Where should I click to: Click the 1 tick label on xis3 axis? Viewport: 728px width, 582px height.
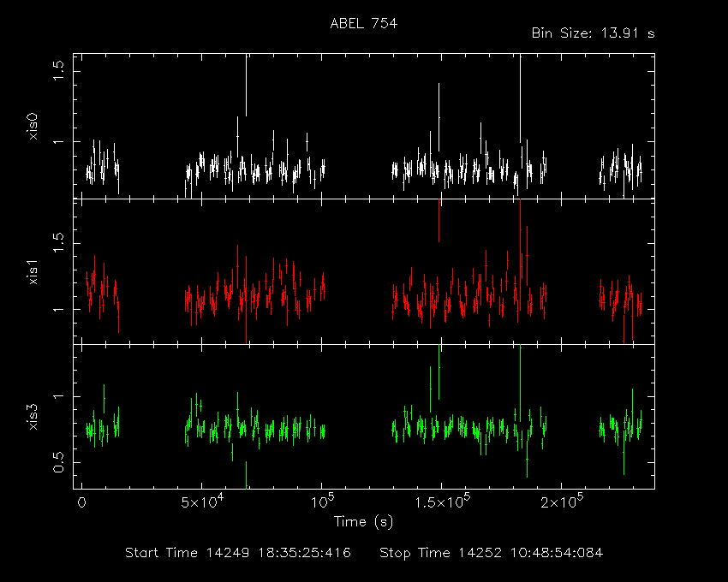(x=59, y=396)
